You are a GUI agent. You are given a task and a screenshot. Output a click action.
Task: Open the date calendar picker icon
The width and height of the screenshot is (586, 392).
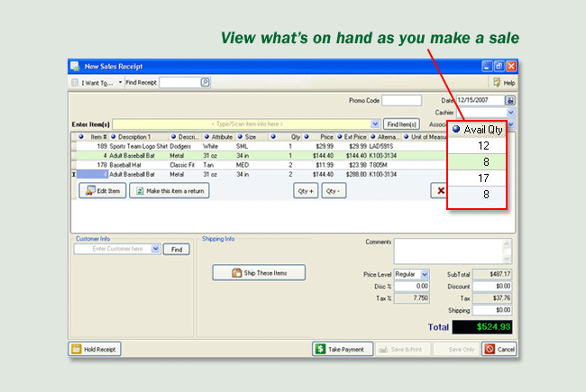[x=509, y=100]
